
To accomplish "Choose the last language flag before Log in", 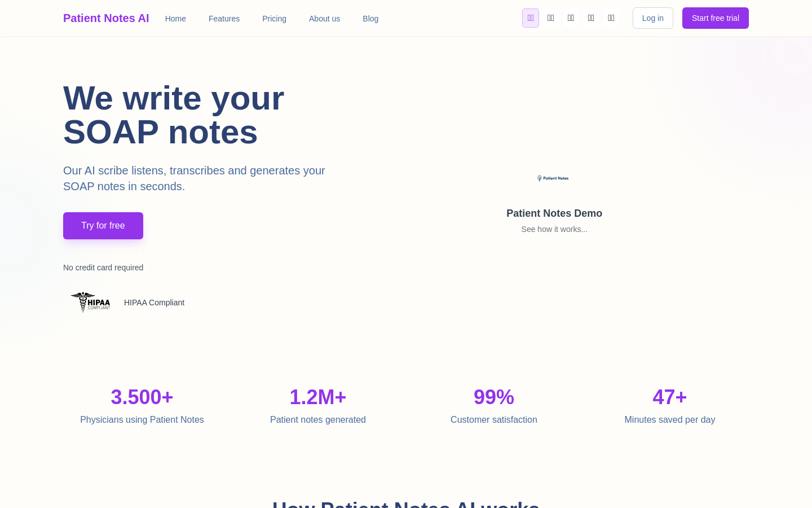I will pyautogui.click(x=611, y=18).
